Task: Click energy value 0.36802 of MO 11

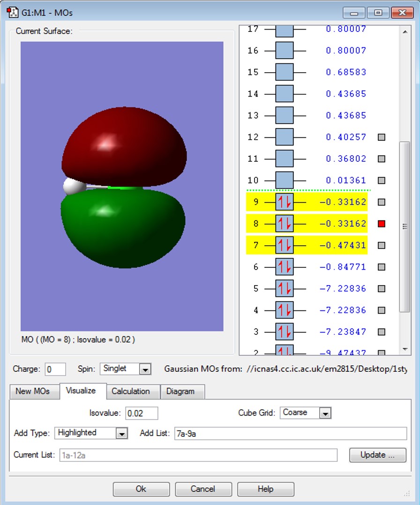Action: pos(346,159)
